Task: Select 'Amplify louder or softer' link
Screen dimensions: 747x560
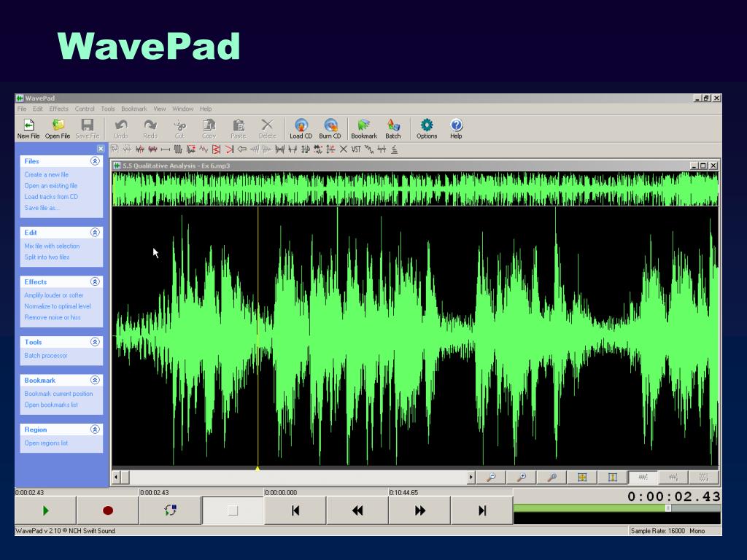Action: 54,295
